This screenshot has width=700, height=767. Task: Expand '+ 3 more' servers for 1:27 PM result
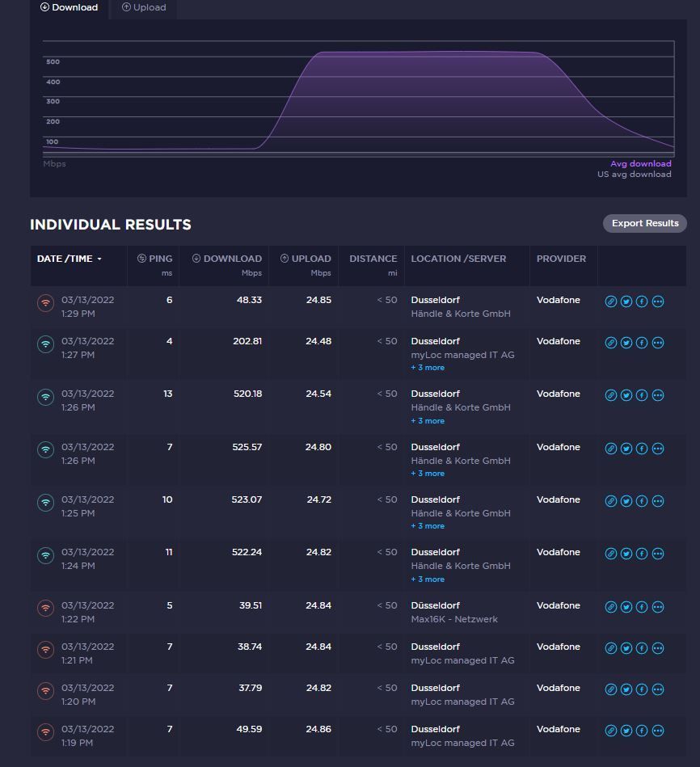(428, 368)
